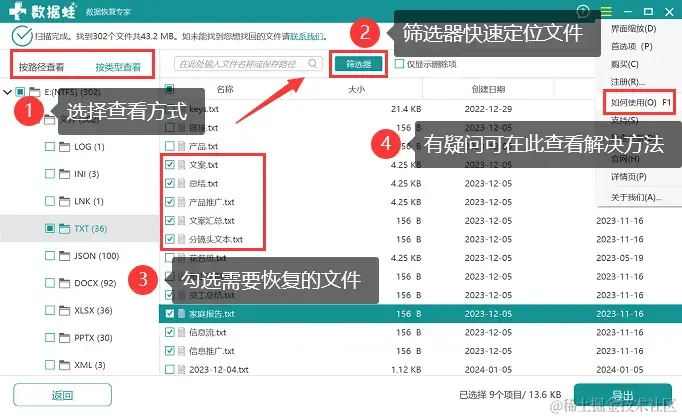Sort by 名称 column header
Screen dimensions: 682x419
click(x=225, y=89)
